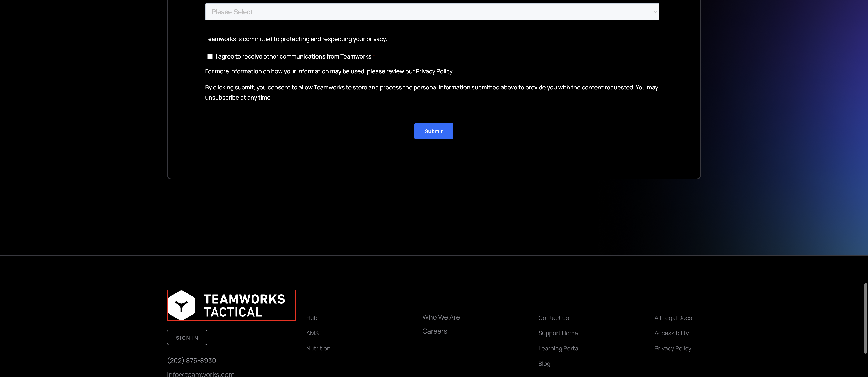Check the agree to communications checkbox

tap(210, 56)
